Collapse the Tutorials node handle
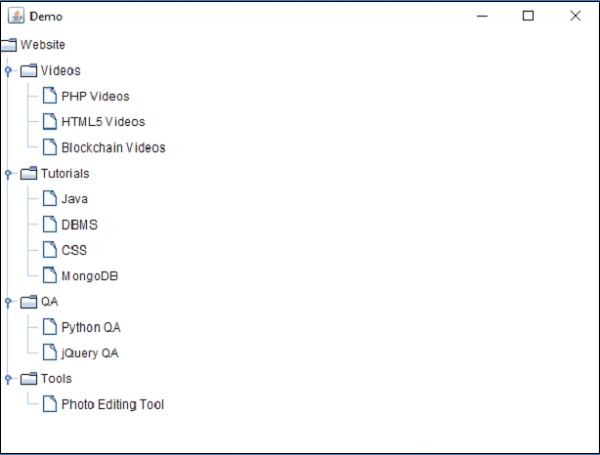 [8, 174]
